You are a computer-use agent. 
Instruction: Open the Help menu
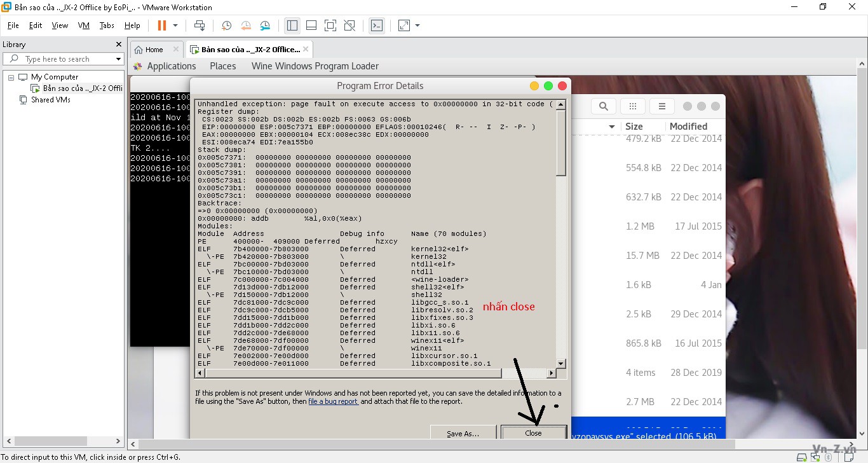tap(132, 25)
